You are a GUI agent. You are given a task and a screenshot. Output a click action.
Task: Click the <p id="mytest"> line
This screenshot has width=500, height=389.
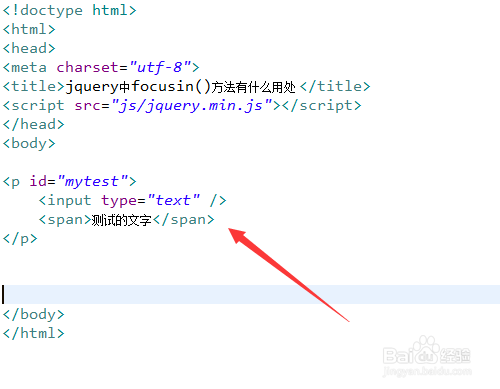[x=70, y=182]
